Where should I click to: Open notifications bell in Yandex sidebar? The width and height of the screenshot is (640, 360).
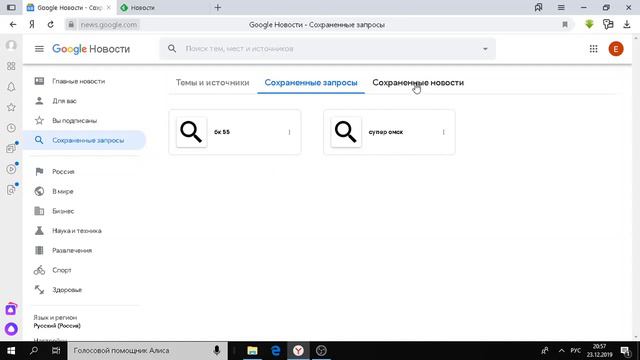(x=11, y=87)
